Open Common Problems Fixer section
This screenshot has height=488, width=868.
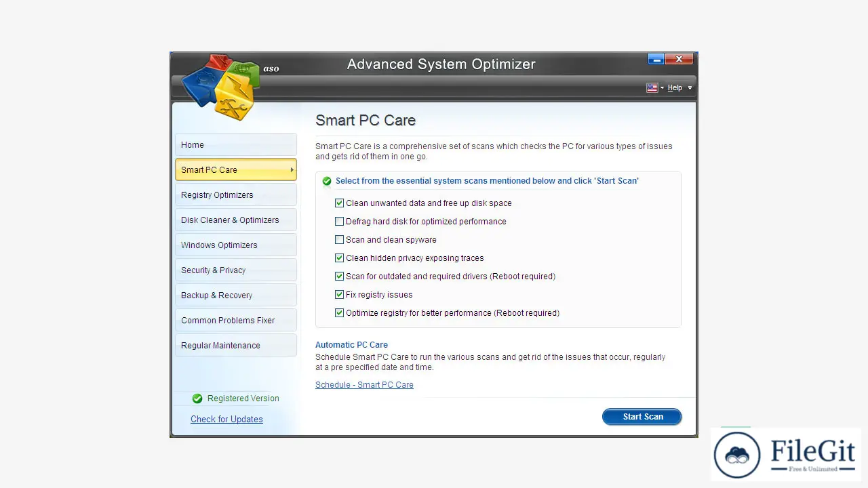coord(236,320)
